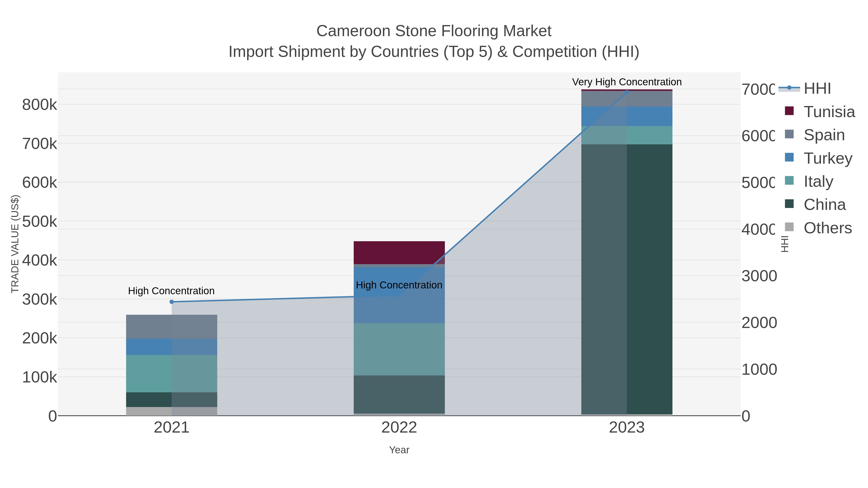Click the 'Cameroon Stone Flooring Market' title

click(434, 31)
